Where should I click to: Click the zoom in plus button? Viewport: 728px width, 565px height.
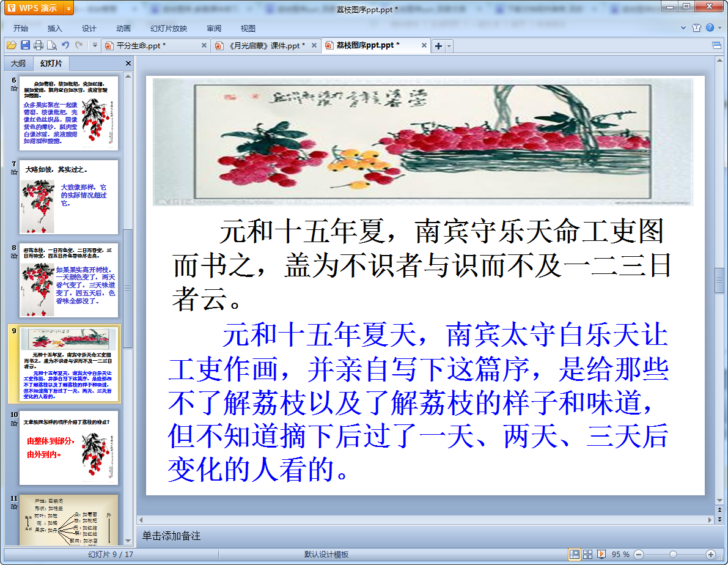coord(711,555)
